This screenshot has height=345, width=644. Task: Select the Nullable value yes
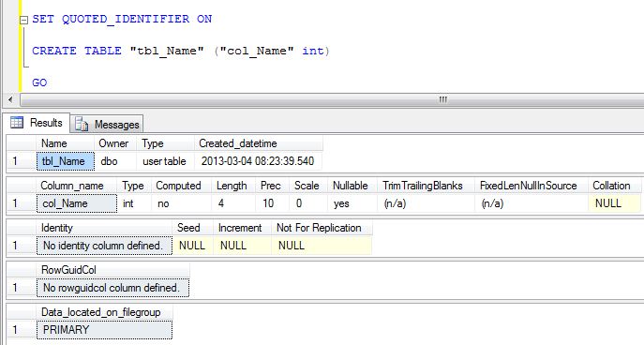point(352,203)
